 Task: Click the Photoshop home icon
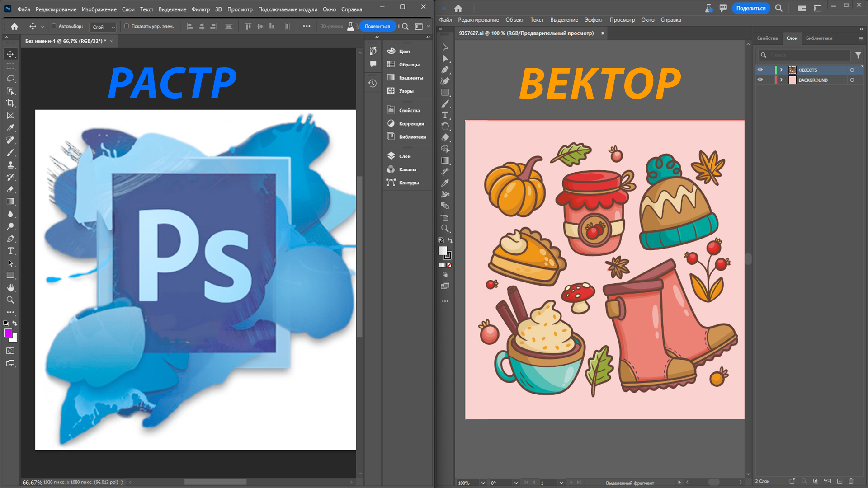point(14,27)
